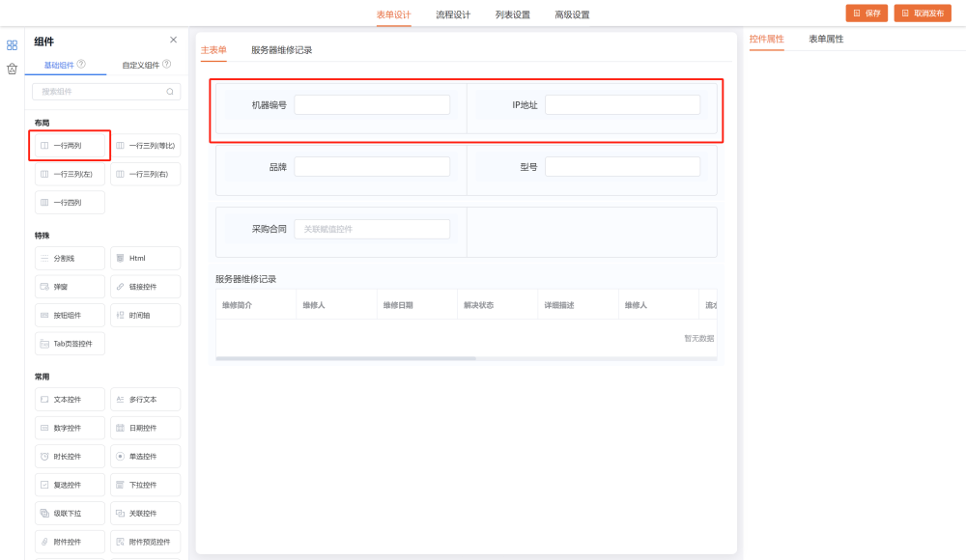
Task: Click the component grid icon in left sidebar
Action: pyautogui.click(x=12, y=44)
